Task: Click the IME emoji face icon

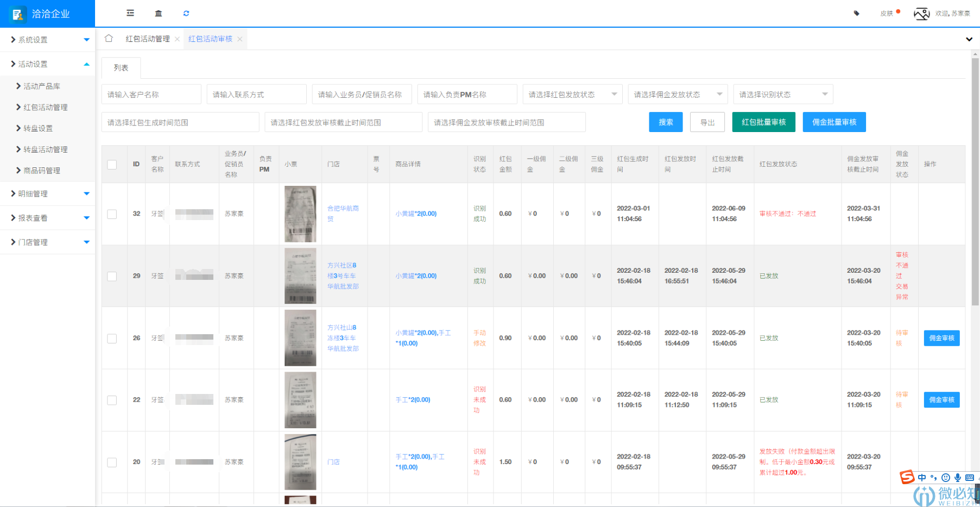Action: [946, 478]
